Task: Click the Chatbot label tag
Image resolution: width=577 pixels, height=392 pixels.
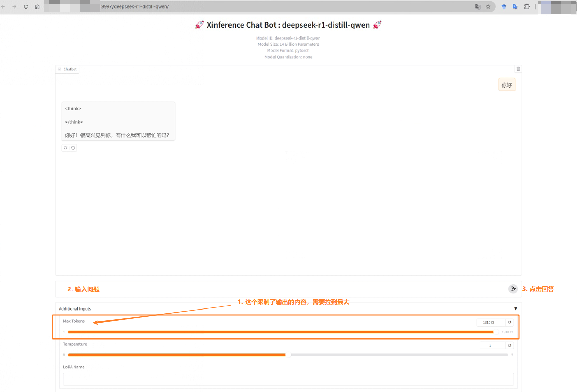Action: click(x=68, y=69)
